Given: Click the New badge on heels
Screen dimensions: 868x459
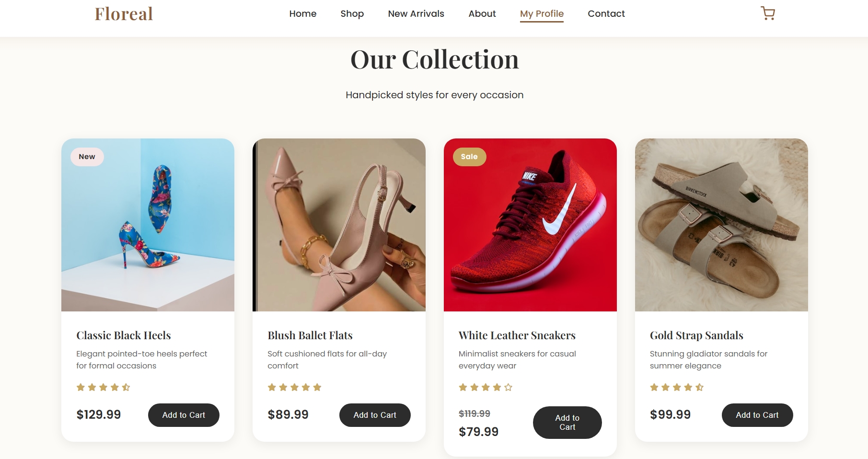Looking at the screenshot, I should click(x=87, y=157).
